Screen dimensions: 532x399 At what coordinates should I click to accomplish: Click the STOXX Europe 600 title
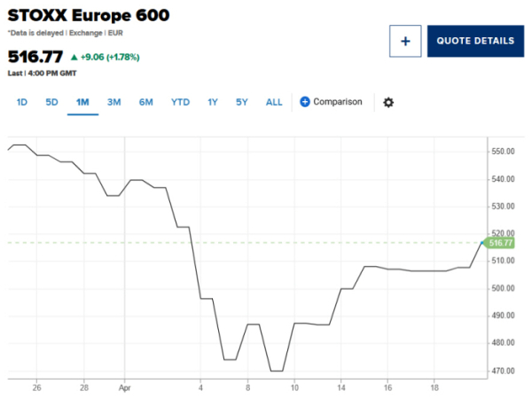click(89, 17)
